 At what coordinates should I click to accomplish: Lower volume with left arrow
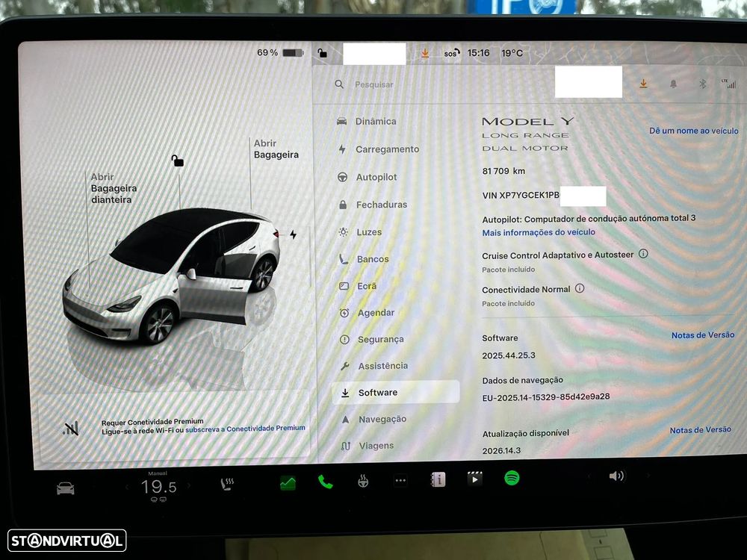(589, 476)
